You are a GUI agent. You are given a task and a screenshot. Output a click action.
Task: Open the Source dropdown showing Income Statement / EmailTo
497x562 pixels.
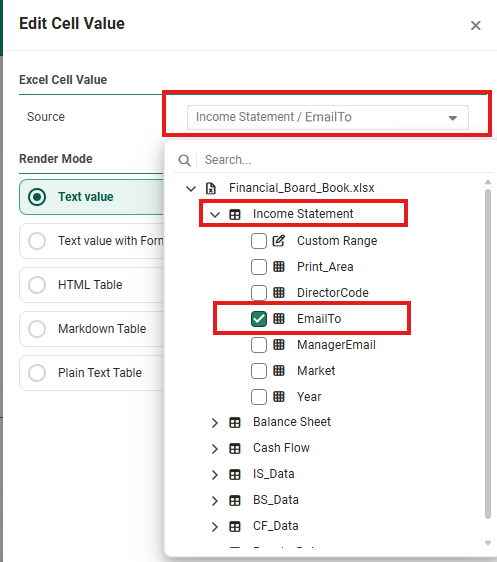click(328, 117)
